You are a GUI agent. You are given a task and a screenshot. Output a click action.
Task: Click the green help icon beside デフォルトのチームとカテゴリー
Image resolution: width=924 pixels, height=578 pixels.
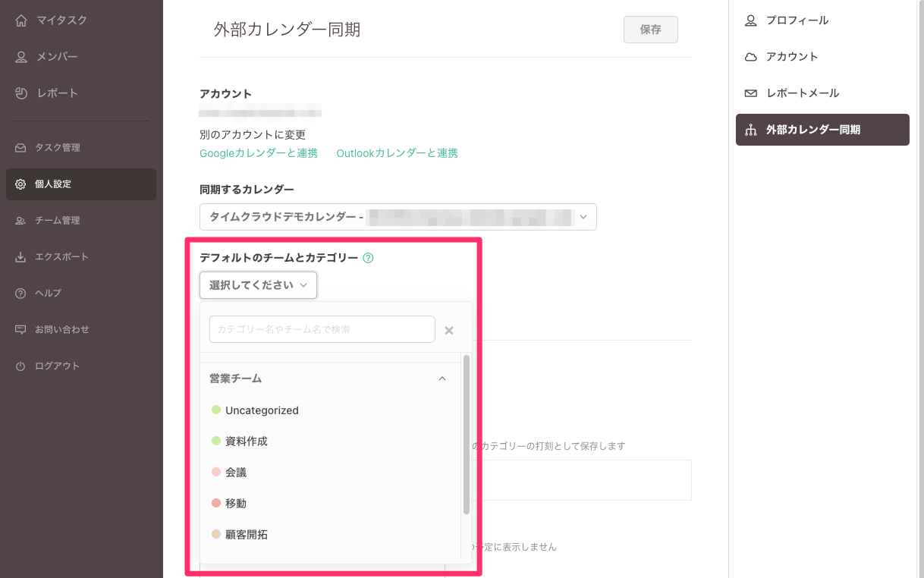click(368, 258)
